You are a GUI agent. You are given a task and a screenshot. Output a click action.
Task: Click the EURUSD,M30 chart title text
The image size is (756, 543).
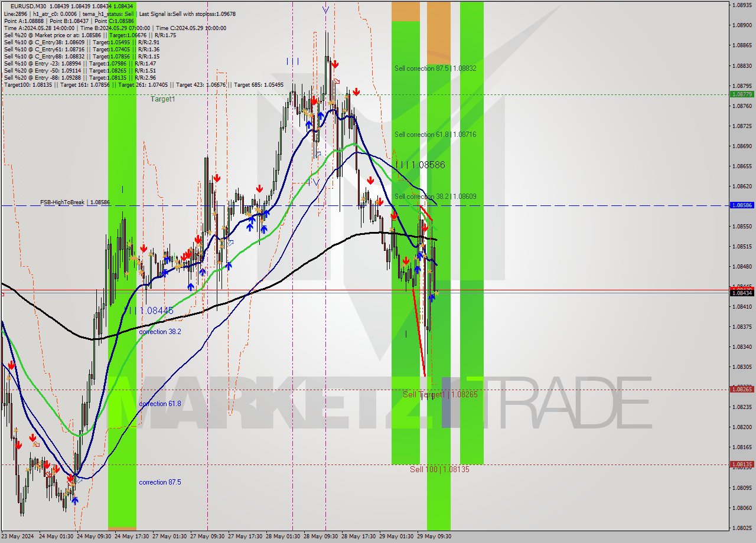[x=28, y=6]
